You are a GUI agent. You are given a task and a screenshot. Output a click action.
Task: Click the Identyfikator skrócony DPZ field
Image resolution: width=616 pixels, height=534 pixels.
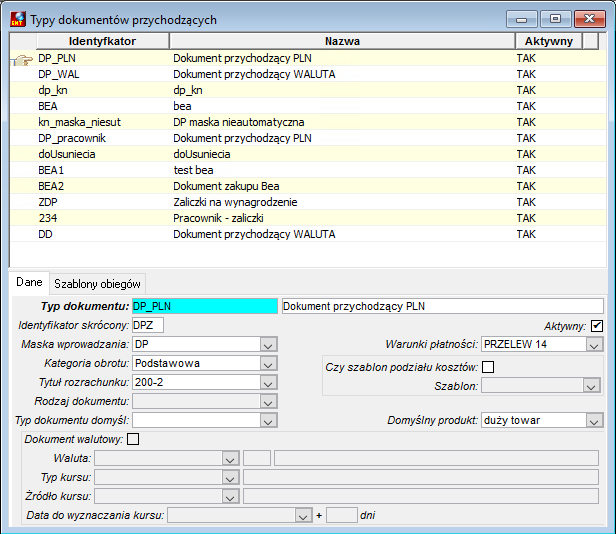point(148,325)
